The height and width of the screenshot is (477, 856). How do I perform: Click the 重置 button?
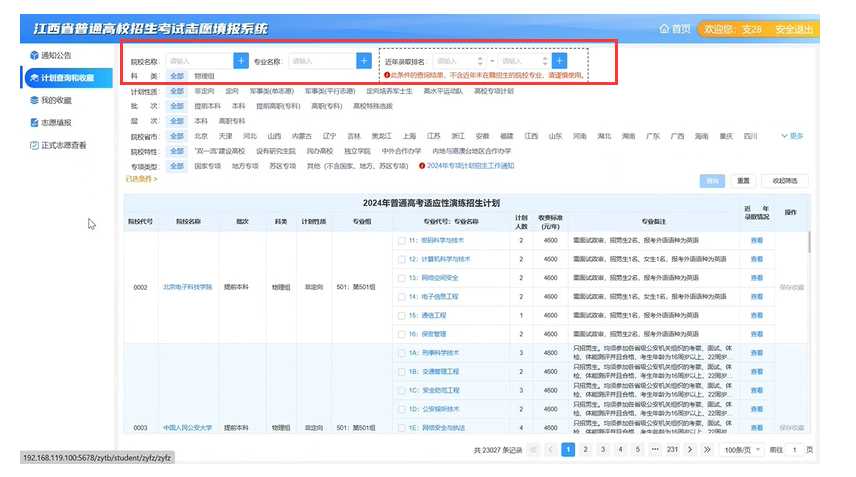tap(743, 181)
